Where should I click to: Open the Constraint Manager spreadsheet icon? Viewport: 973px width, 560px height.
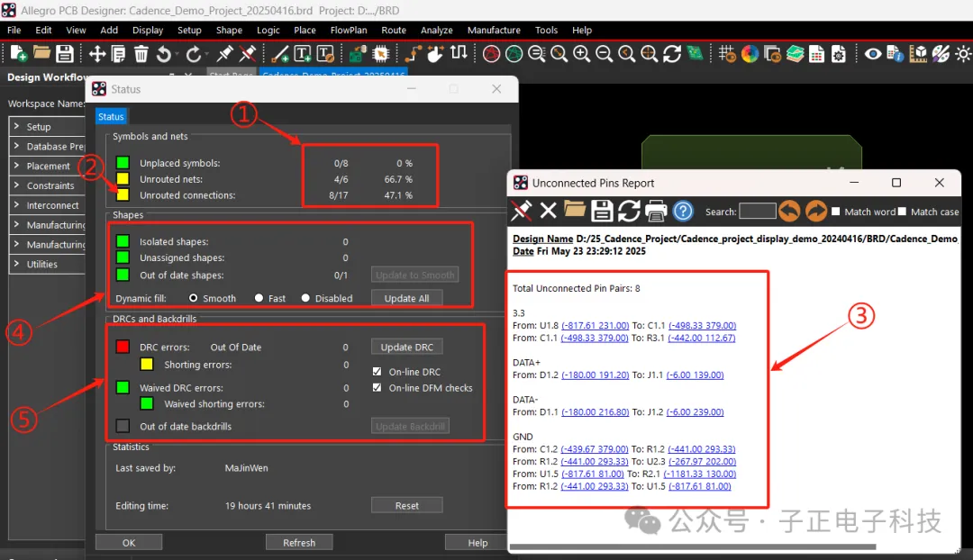click(x=816, y=54)
